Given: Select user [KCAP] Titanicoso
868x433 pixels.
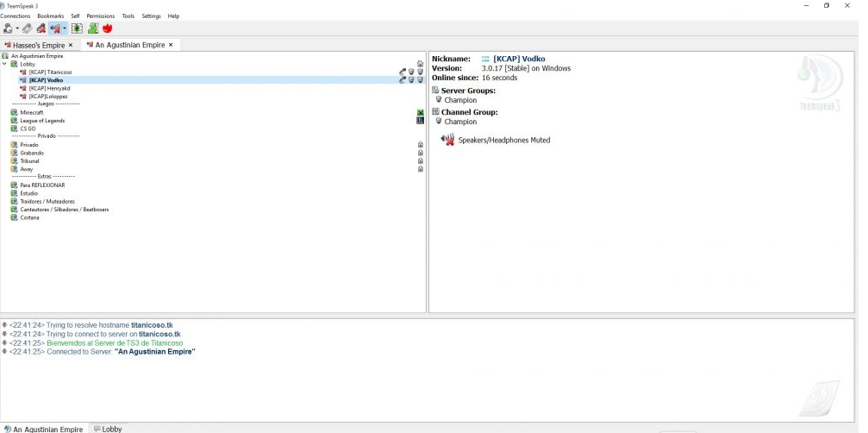Looking at the screenshot, I should pos(50,72).
